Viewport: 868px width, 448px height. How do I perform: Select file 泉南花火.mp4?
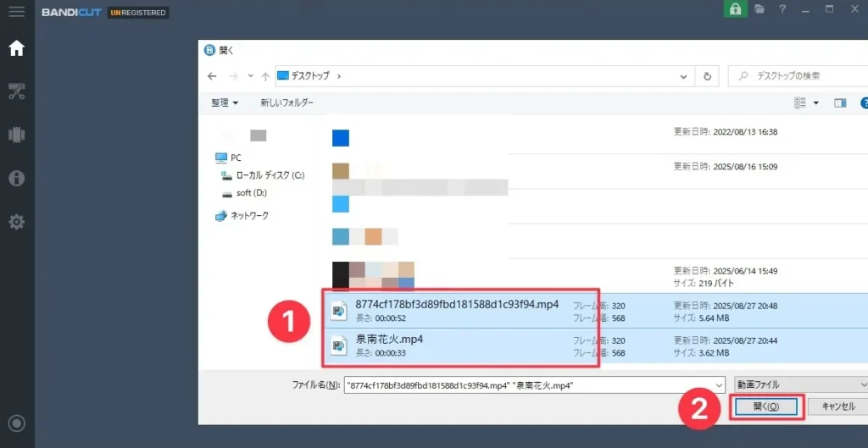pyautogui.click(x=595, y=346)
